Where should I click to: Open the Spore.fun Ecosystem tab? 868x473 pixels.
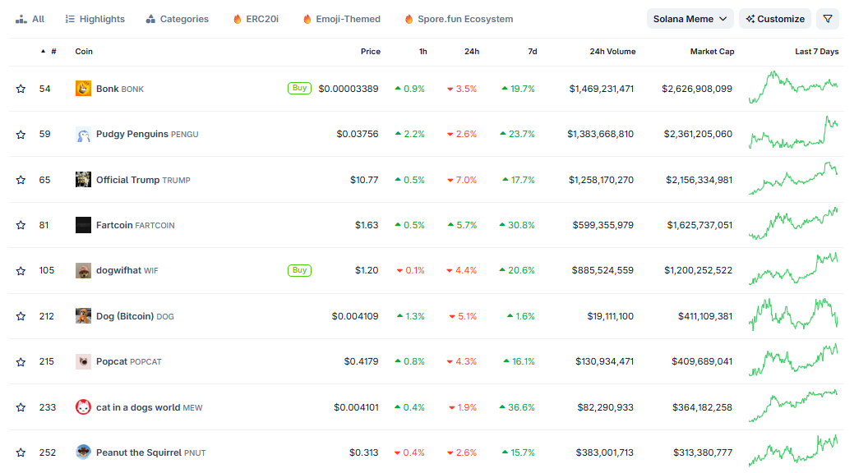click(459, 19)
